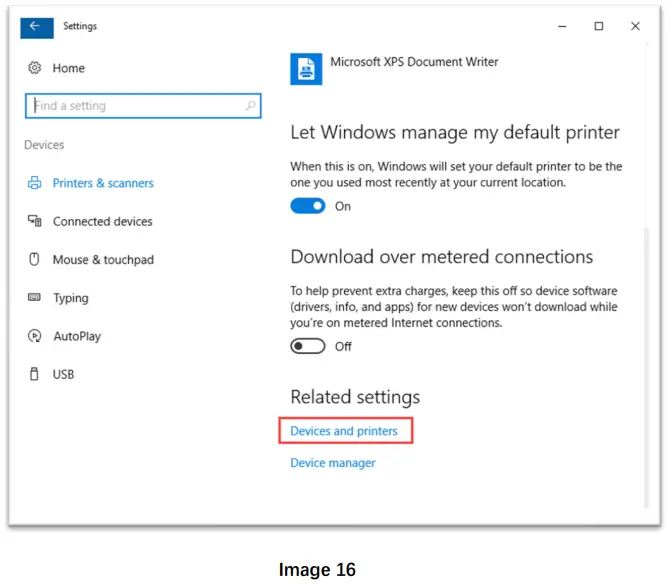Open Home via the gear icon
The width and height of the screenshot is (670, 587).
pos(35,68)
